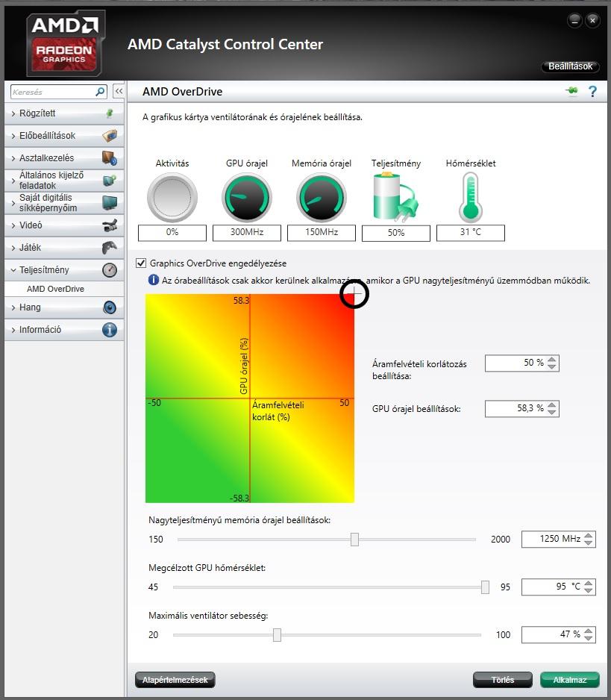Click the Rögzített pin icon

click(x=110, y=113)
